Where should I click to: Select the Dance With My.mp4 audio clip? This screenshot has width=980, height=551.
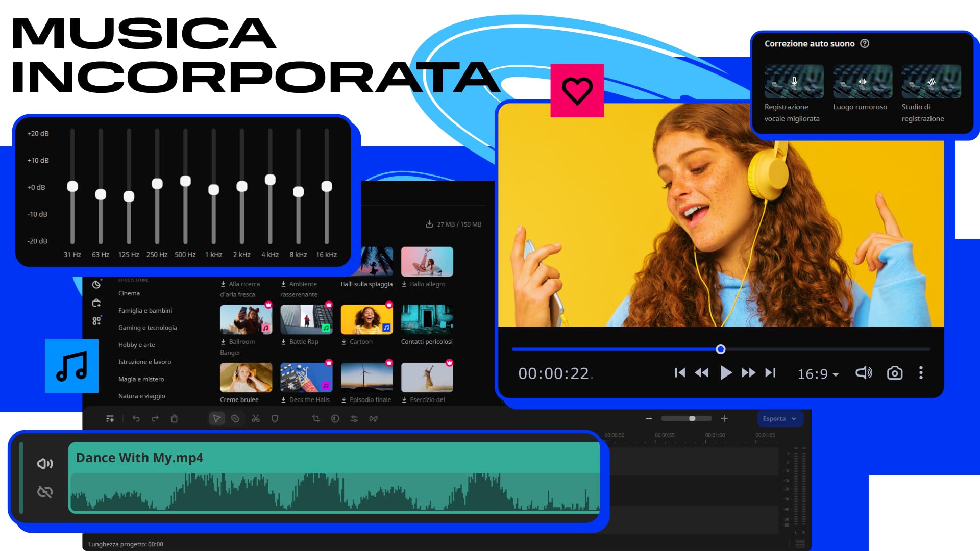[x=334, y=477]
